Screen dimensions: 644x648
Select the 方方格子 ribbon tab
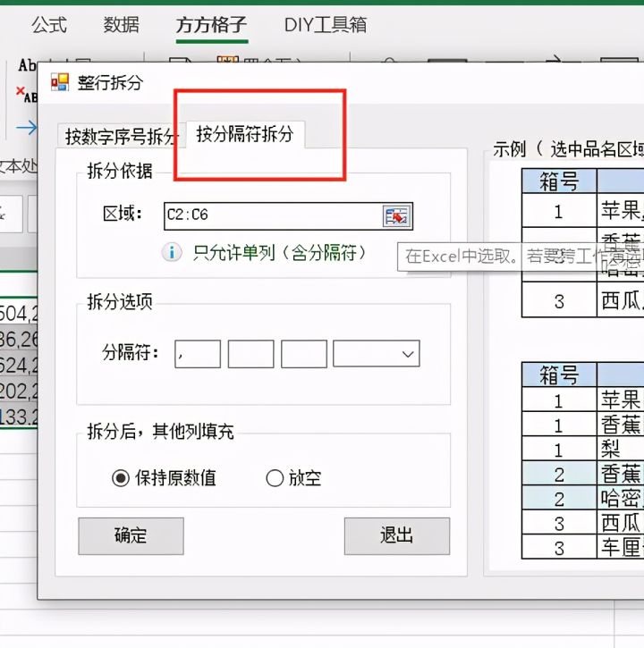(211, 25)
